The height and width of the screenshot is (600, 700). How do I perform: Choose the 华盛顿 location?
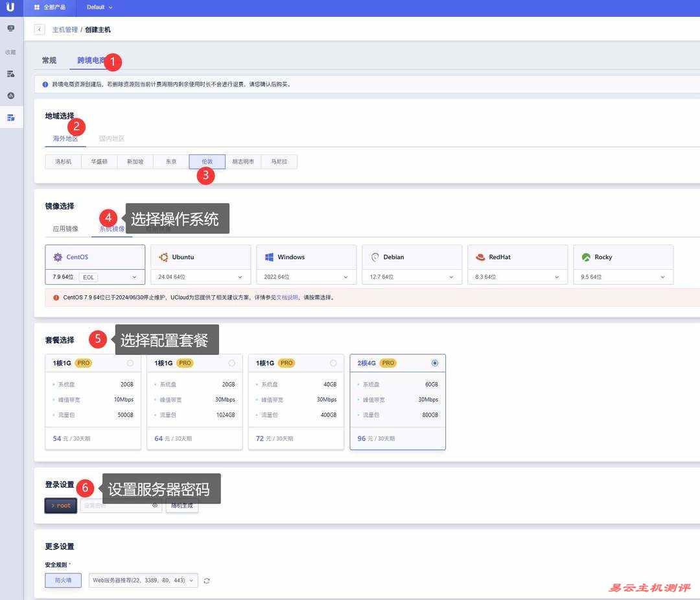tap(99, 162)
